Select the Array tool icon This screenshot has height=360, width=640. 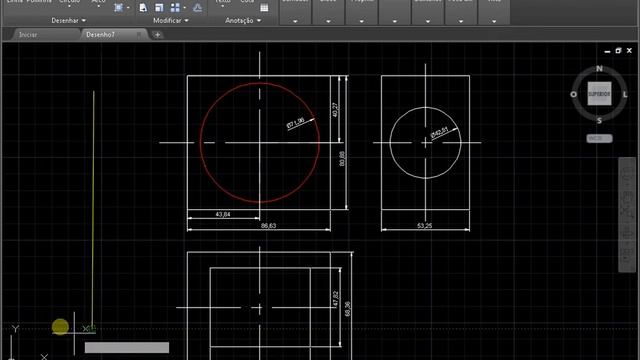(176, 7)
